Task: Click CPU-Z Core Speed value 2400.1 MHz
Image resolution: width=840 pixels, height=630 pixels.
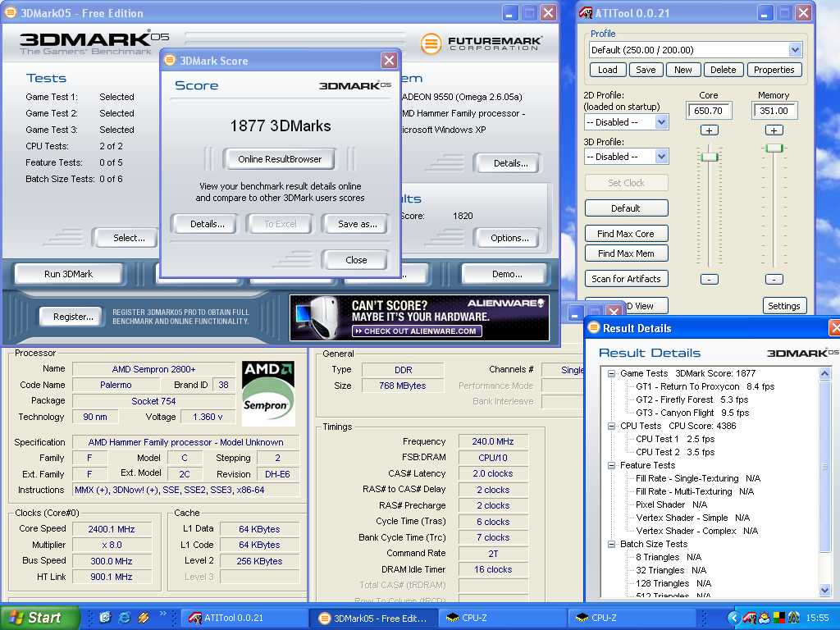Action: [112, 529]
